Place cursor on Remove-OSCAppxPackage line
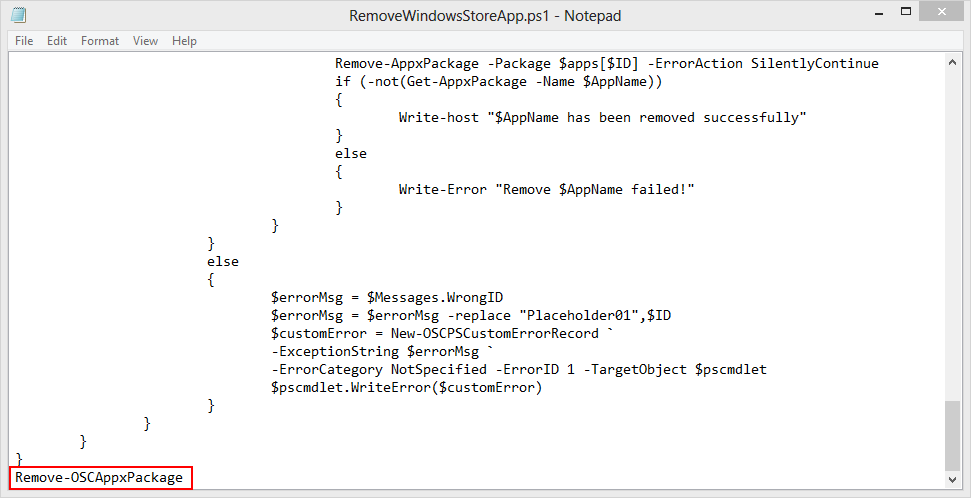Screen dimensions: 971x498 [x=99, y=478]
